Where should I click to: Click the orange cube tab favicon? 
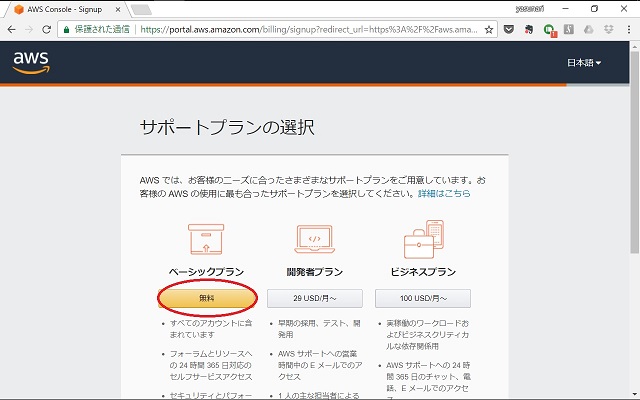[x=19, y=9]
